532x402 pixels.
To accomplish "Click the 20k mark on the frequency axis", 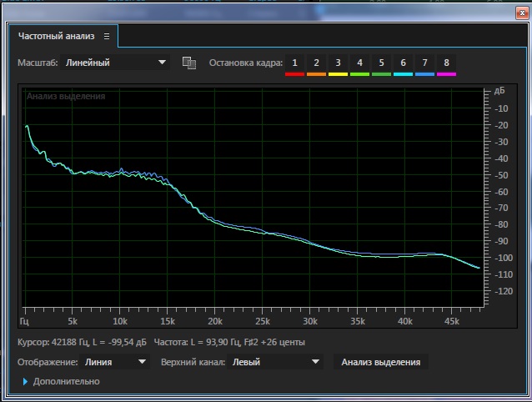I will (215, 320).
